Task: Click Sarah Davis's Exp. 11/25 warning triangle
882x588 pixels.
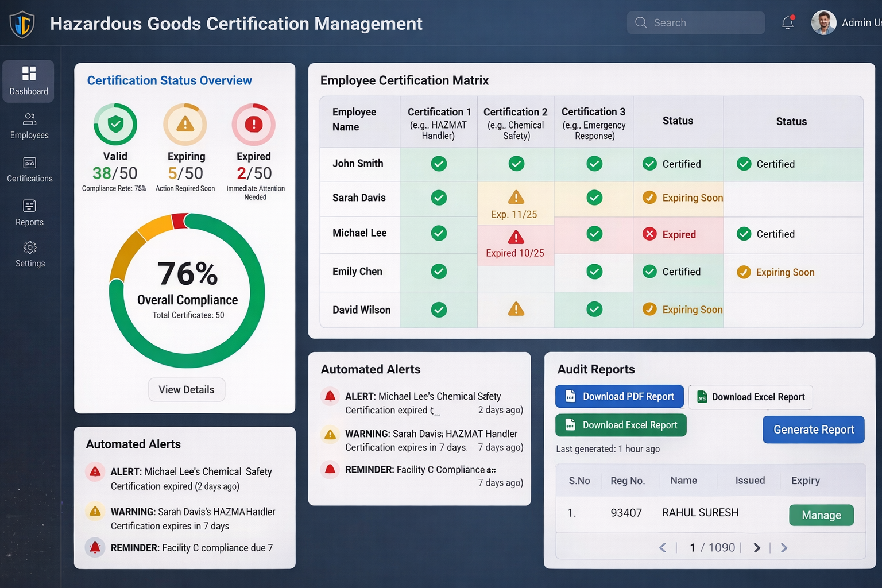Action: pos(516,197)
